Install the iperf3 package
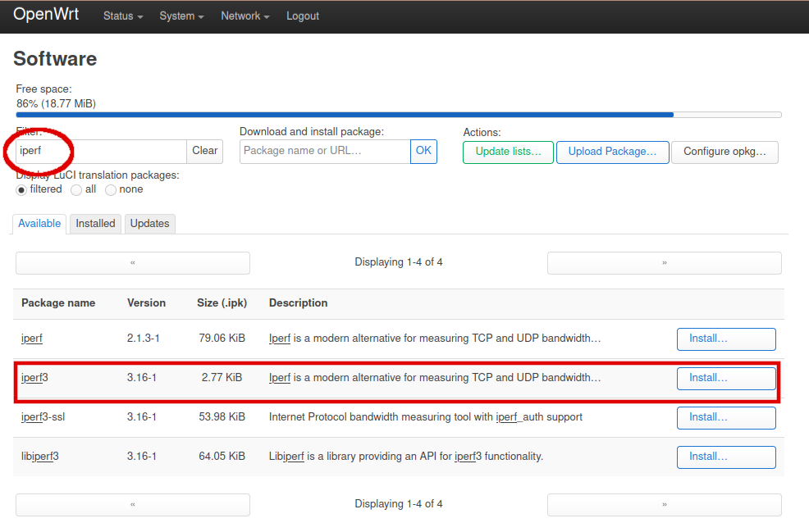 tap(725, 378)
